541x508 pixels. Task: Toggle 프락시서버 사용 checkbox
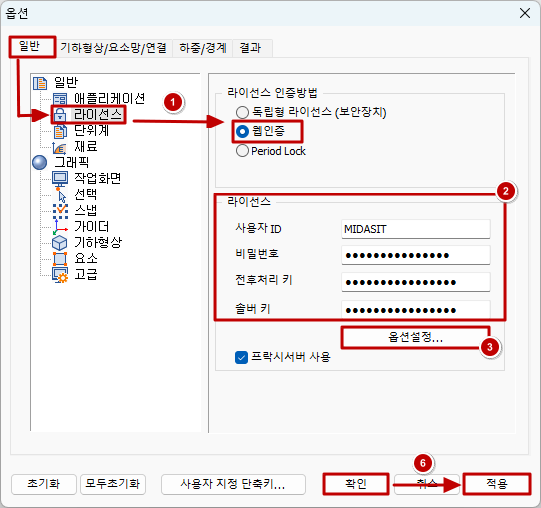click(x=241, y=358)
